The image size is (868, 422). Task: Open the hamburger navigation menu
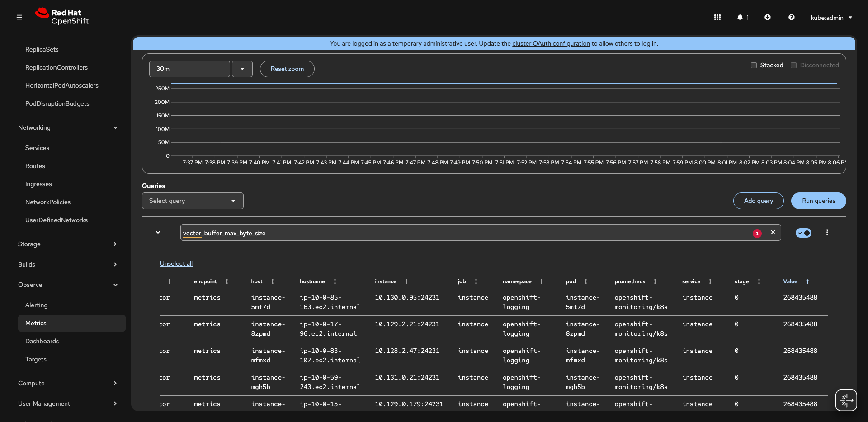(19, 17)
